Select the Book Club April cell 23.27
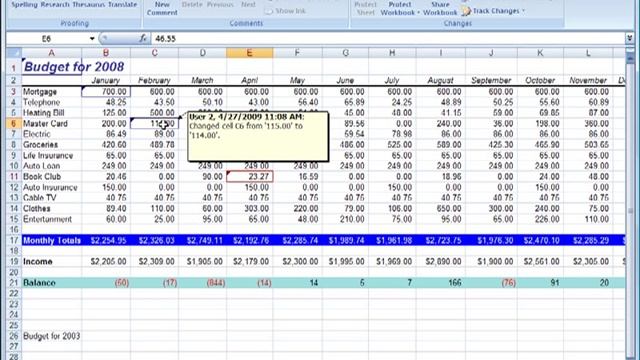The image size is (640, 360). pyautogui.click(x=249, y=176)
